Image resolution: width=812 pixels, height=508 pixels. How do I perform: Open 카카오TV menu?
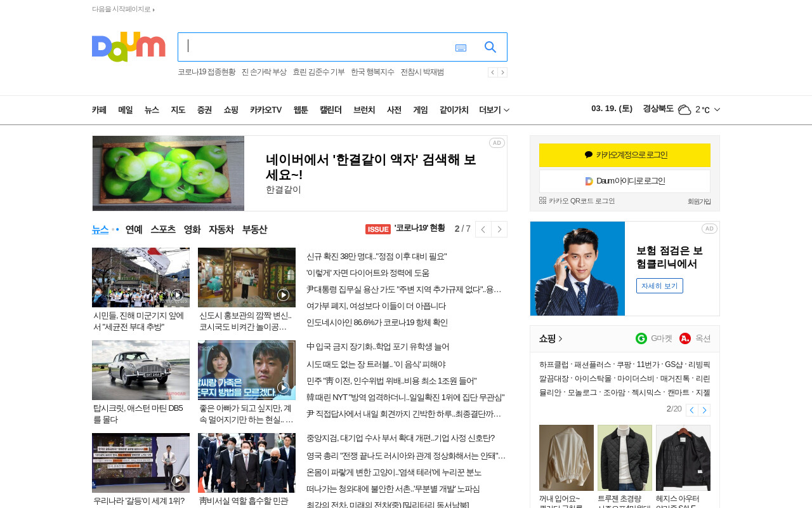(266, 110)
